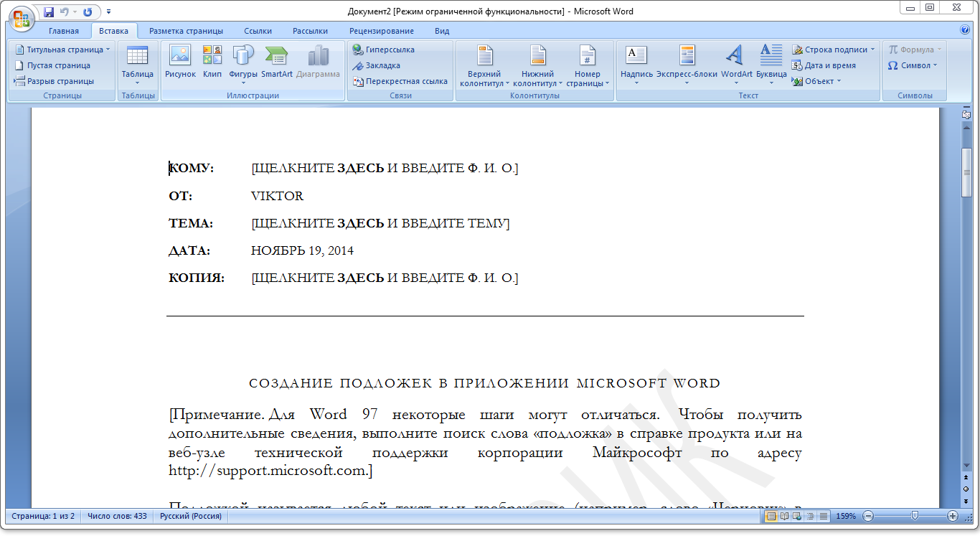980x536 pixels.
Task: Toggle the ruler button above scrollbar
Action: [966, 114]
